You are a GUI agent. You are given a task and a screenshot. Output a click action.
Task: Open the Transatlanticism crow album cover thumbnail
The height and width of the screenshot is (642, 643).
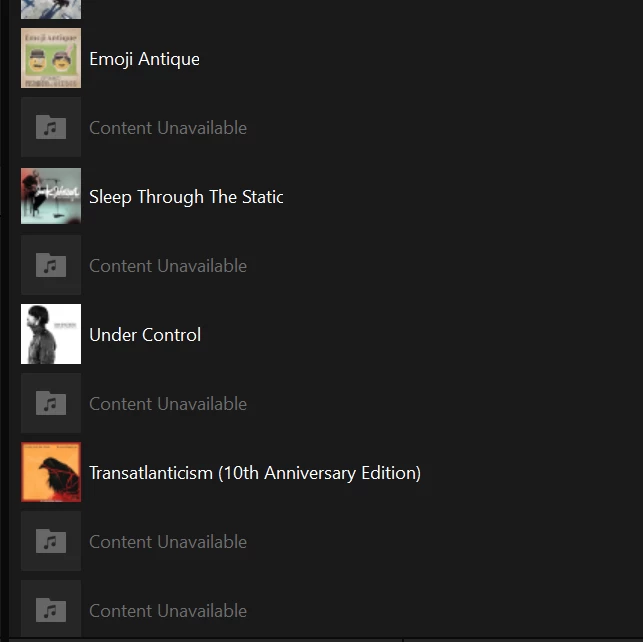(51, 472)
